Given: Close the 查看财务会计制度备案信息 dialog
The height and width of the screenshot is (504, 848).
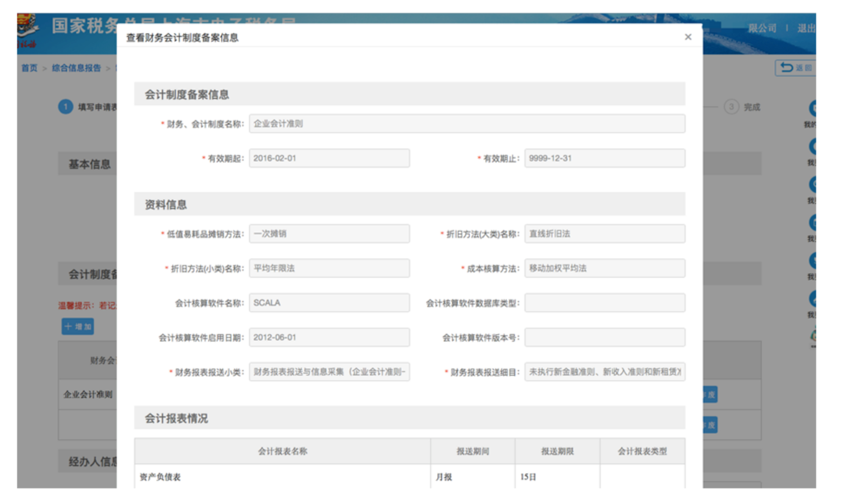Looking at the screenshot, I should point(688,37).
